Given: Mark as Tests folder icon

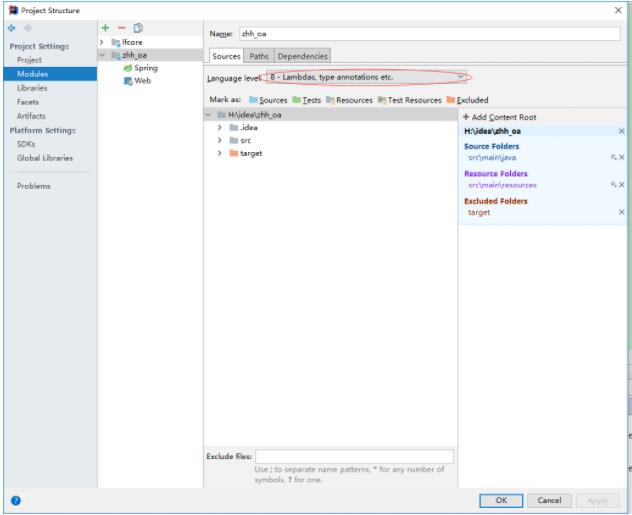Looking at the screenshot, I should (297, 100).
